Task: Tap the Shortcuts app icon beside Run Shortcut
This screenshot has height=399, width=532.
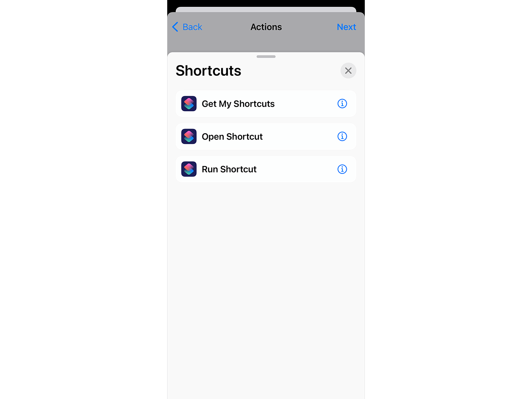Action: [189, 169]
